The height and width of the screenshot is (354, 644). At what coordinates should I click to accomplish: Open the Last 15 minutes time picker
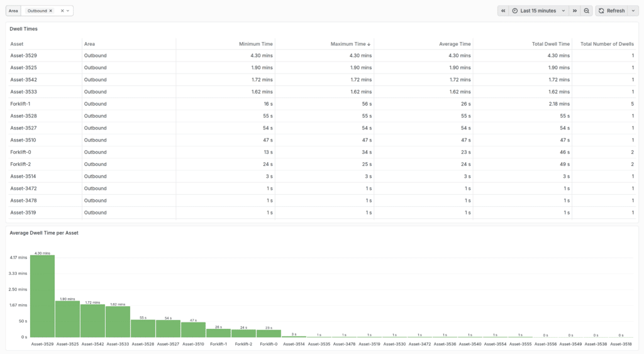[x=538, y=11]
